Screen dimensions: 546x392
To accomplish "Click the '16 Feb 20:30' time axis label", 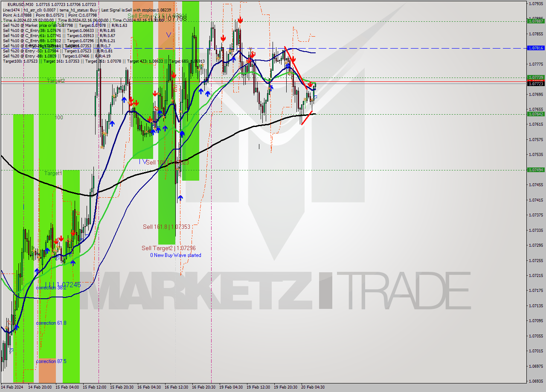I will click(203, 387).
